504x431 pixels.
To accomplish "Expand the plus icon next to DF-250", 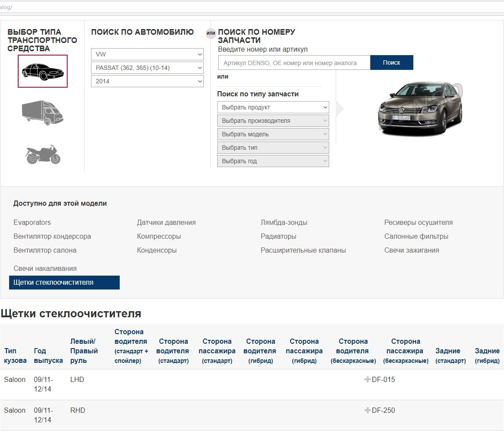I will (x=367, y=411).
